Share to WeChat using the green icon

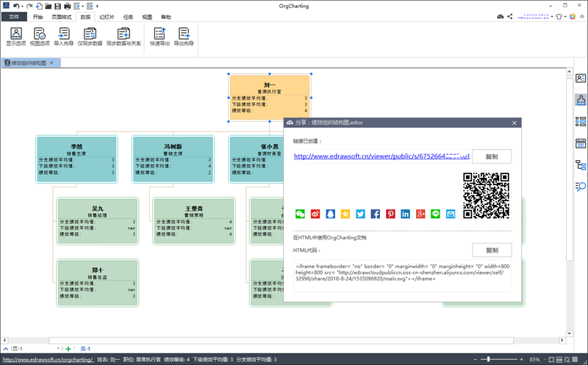299,214
